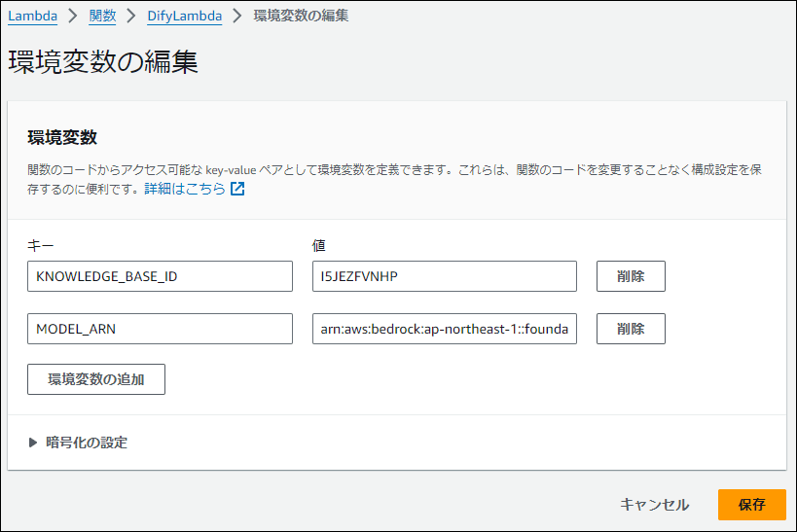Save changes with the orange 保存 button
This screenshot has height=532, width=797.
751,505
